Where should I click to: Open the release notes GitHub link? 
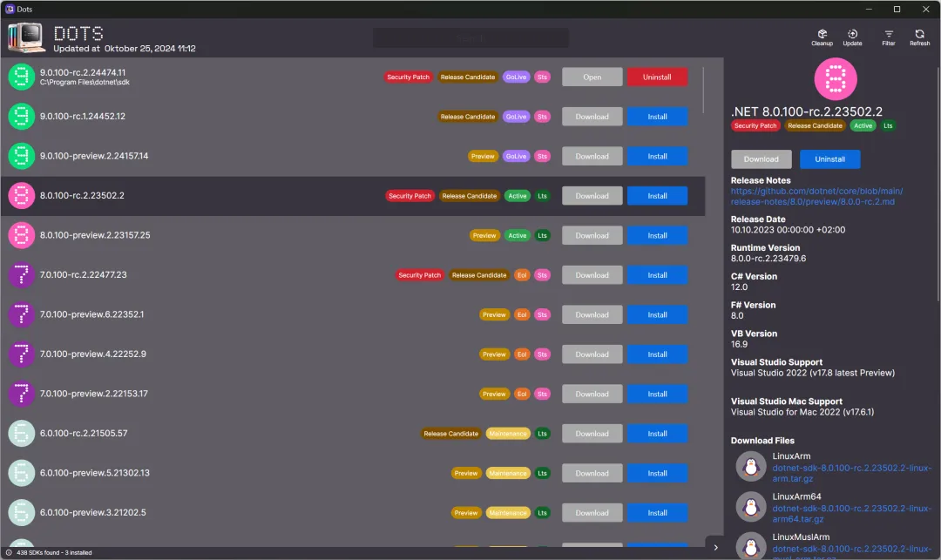[816, 196]
